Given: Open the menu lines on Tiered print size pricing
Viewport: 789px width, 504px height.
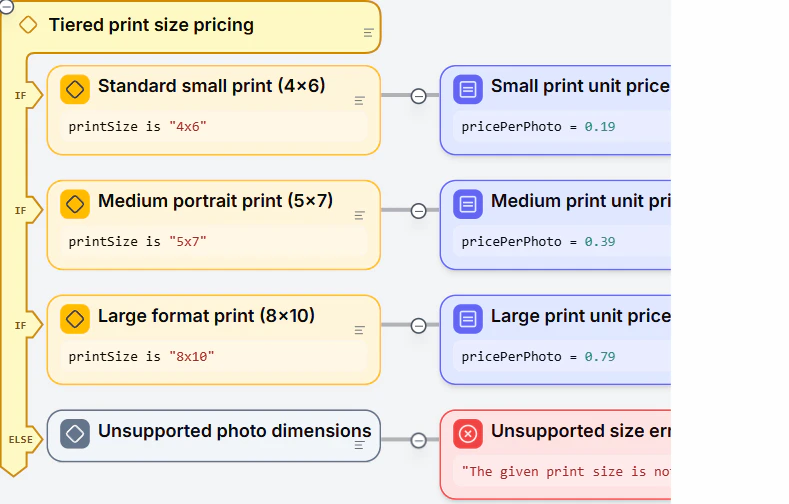Looking at the screenshot, I should coord(368,33).
